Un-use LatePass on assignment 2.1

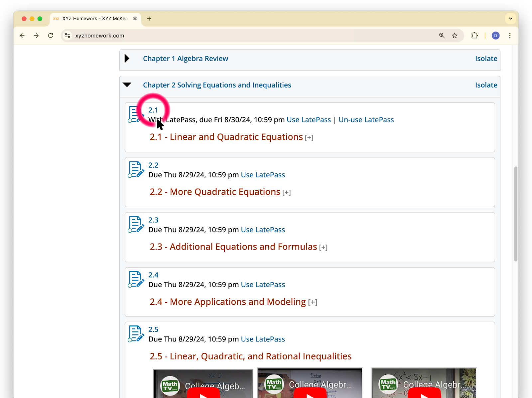[366, 120]
